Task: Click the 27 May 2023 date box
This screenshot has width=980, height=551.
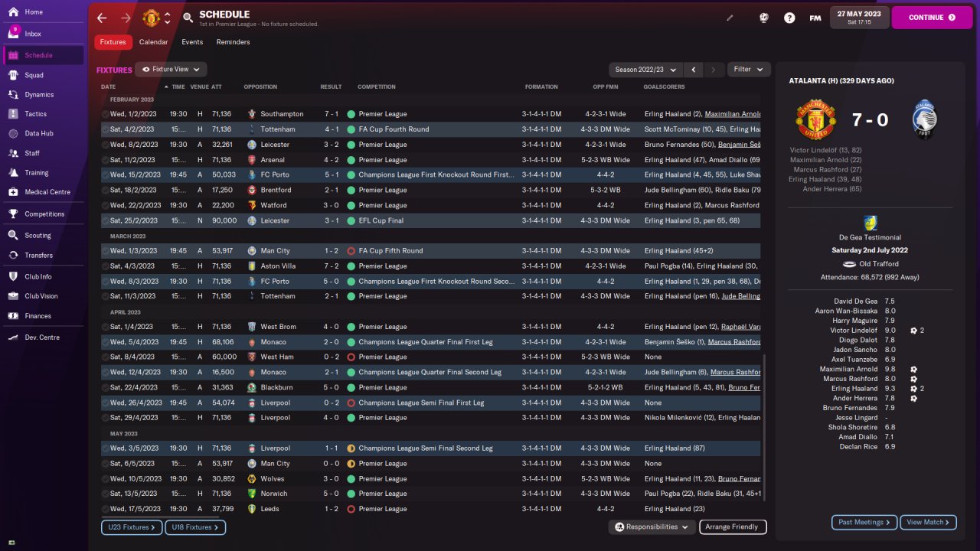Action: click(x=859, y=18)
